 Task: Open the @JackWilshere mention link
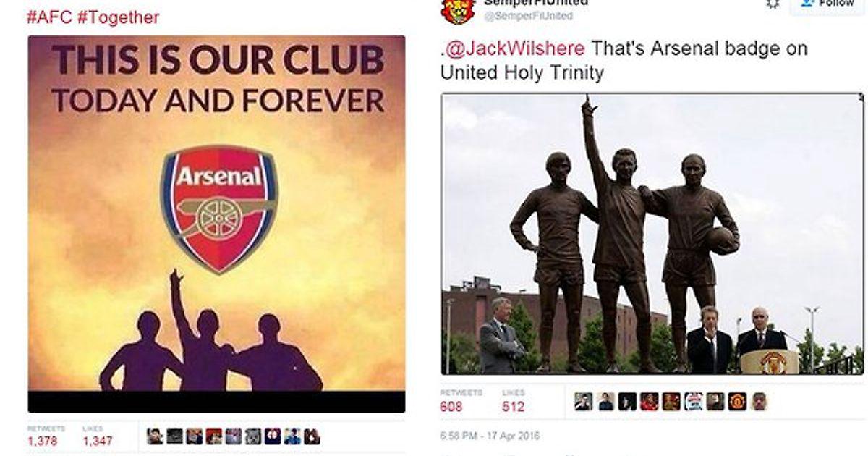pyautogui.click(x=514, y=49)
